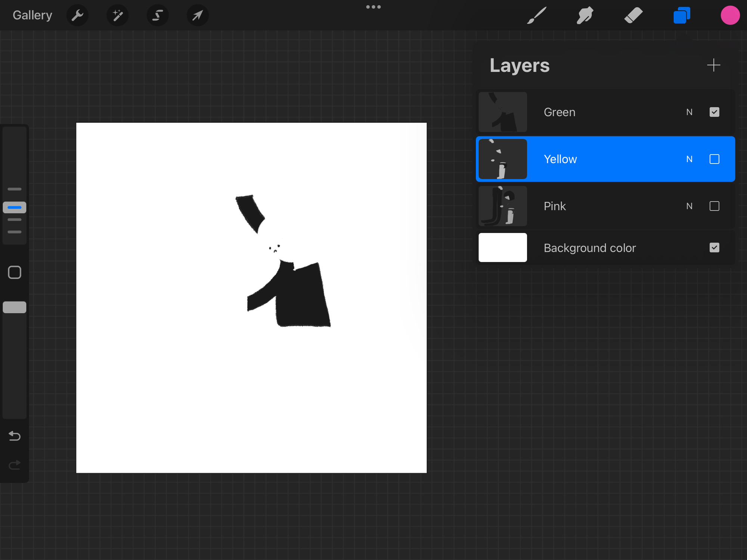
Task: Open blend mode for Yellow layer
Action: click(689, 159)
